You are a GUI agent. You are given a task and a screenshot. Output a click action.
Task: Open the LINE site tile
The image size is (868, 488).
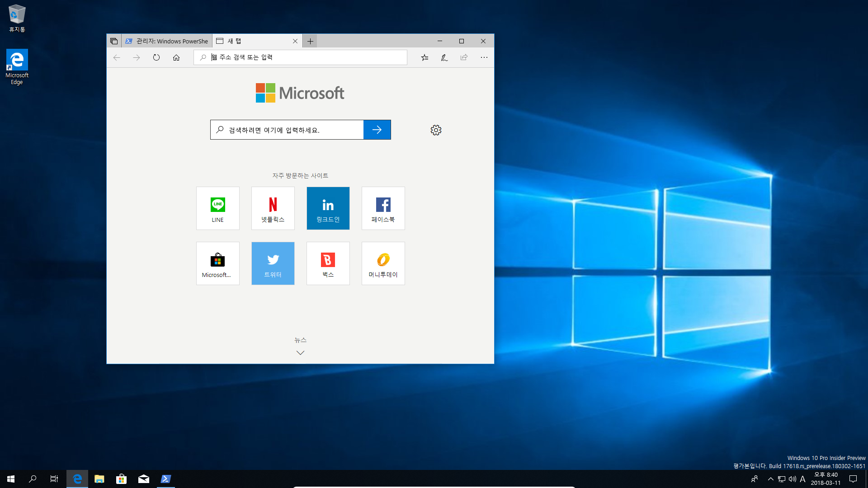point(218,208)
